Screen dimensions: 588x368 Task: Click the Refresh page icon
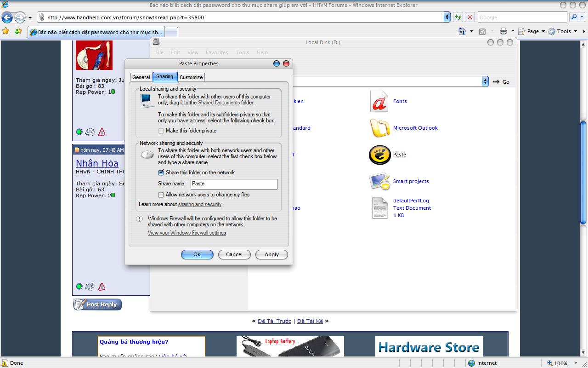458,17
